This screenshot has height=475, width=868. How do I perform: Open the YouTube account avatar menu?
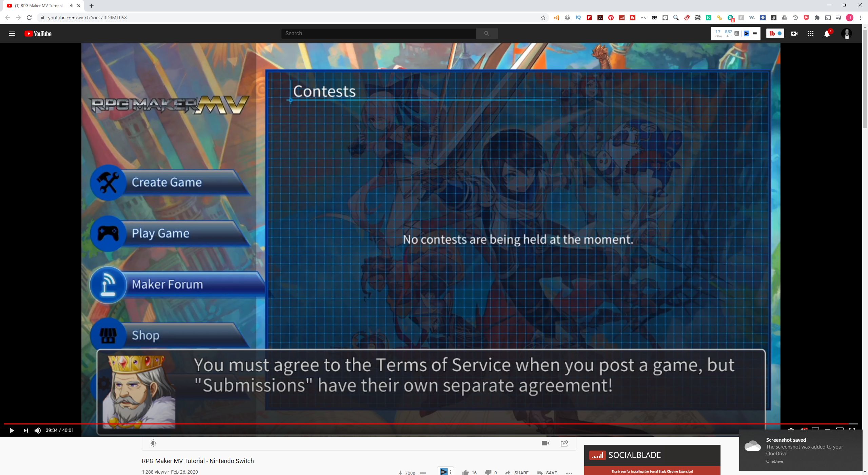click(847, 34)
